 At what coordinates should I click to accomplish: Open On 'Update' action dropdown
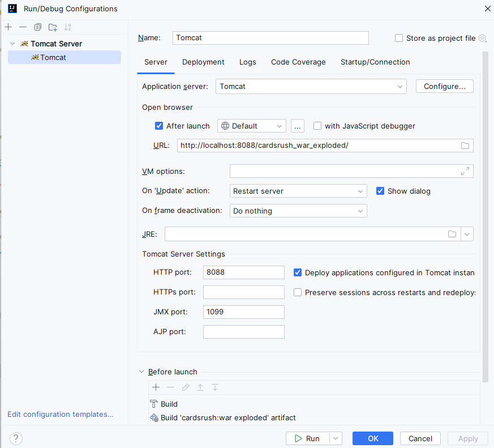[x=298, y=191]
